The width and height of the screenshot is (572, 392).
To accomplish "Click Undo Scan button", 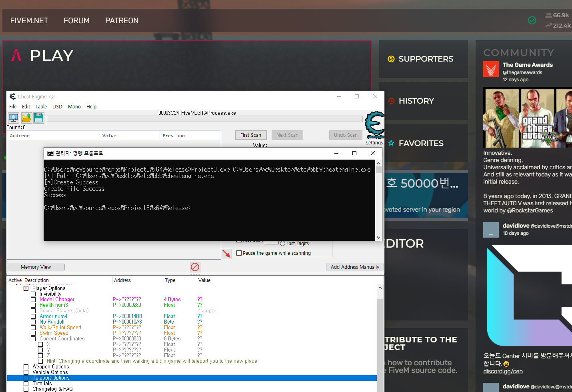I will 346,135.
